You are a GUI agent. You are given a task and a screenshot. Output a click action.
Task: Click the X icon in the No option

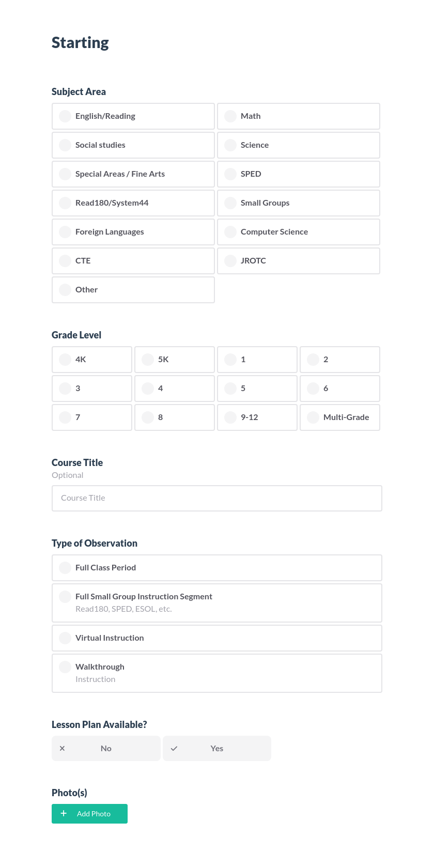pyautogui.click(x=62, y=748)
